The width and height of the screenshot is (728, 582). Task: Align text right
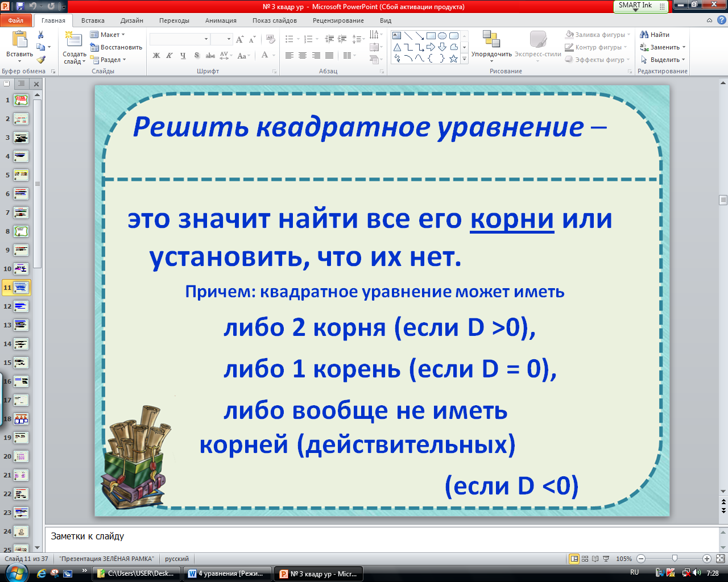316,56
